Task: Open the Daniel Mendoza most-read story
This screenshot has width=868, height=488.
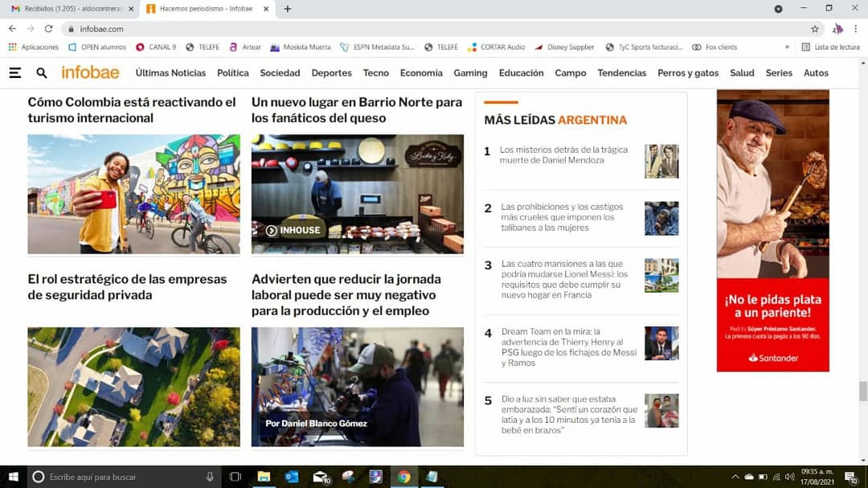Action: [x=563, y=155]
